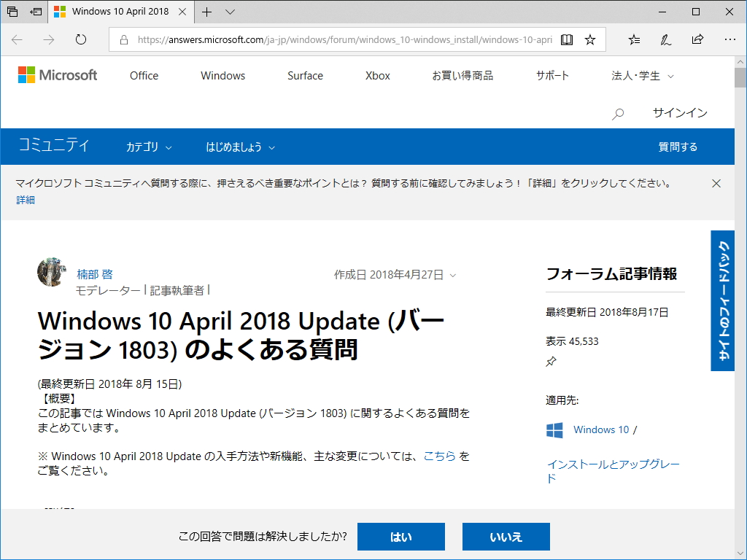Add this page to favorites
Image resolution: width=747 pixels, height=560 pixels.
coord(590,39)
